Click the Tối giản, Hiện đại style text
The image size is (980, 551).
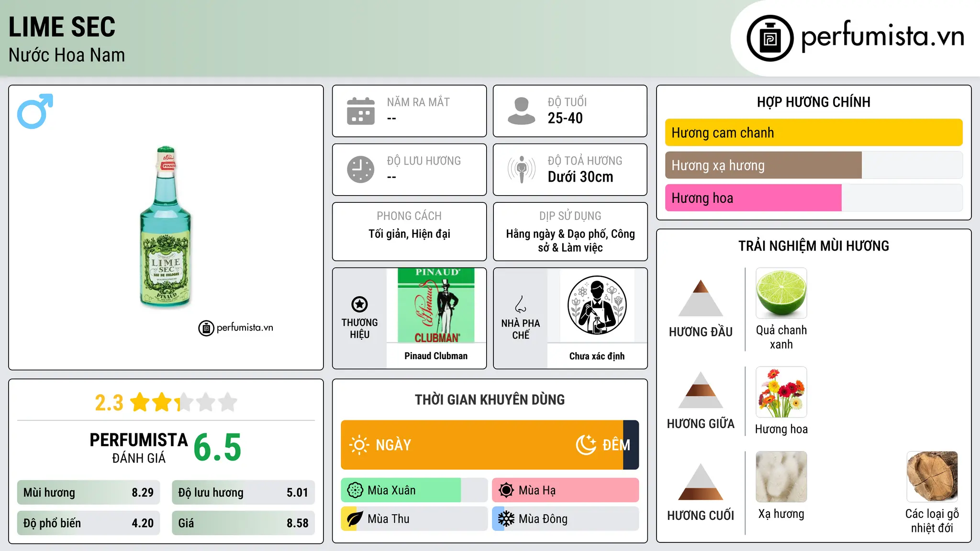[409, 234]
